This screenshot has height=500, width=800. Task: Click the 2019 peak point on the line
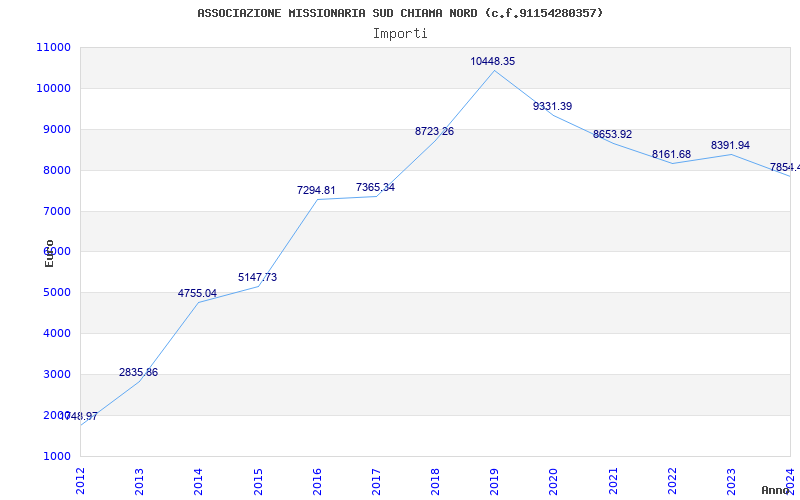point(494,70)
